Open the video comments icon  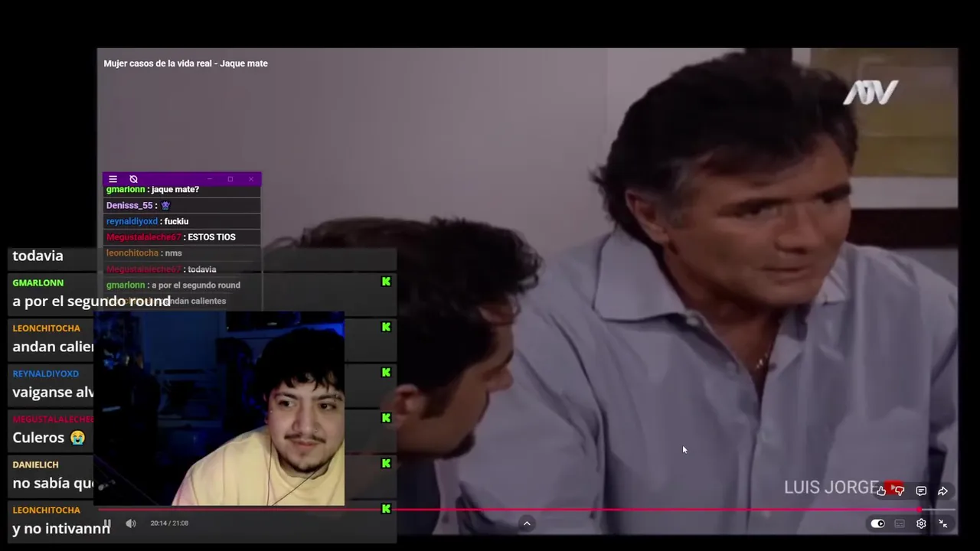pos(921,491)
